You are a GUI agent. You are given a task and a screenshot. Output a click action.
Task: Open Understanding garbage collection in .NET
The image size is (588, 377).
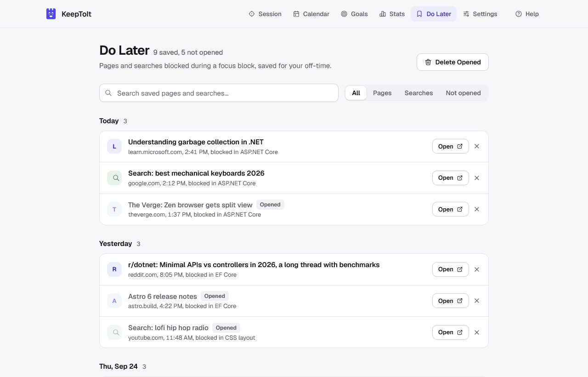pyautogui.click(x=451, y=146)
